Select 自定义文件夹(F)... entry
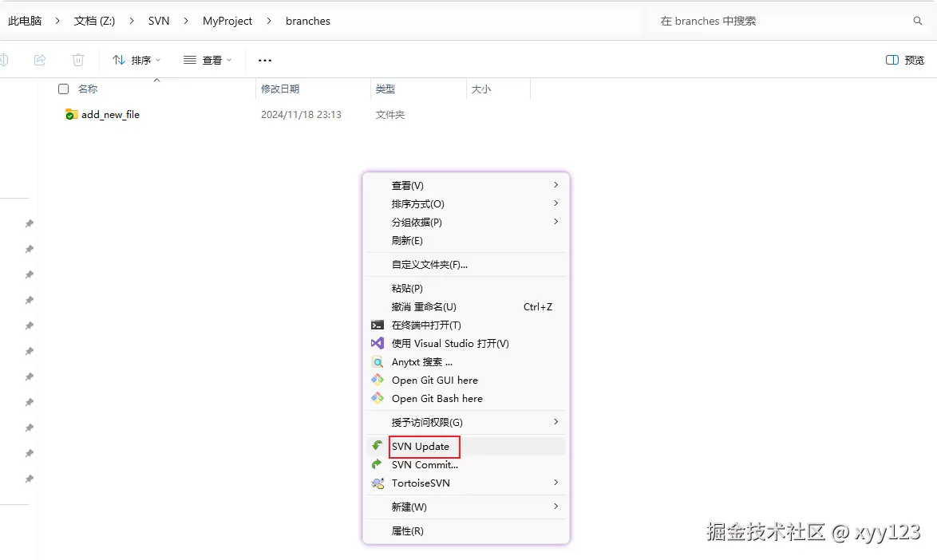 tap(466, 265)
